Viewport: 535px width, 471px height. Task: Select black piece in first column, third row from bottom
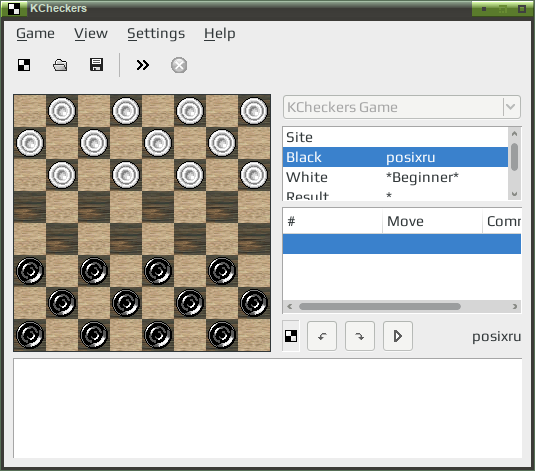30,271
